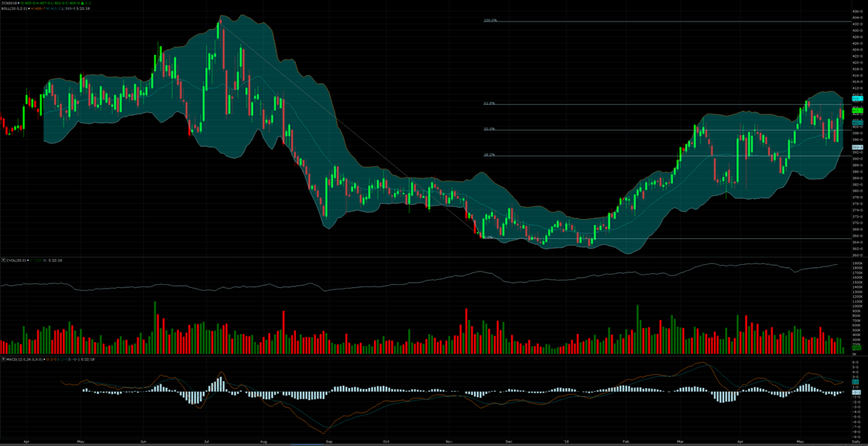Expand the MACD(12.0,26.0,9.0) options dropdown
This screenshot has width=868, height=446.
coord(43,359)
